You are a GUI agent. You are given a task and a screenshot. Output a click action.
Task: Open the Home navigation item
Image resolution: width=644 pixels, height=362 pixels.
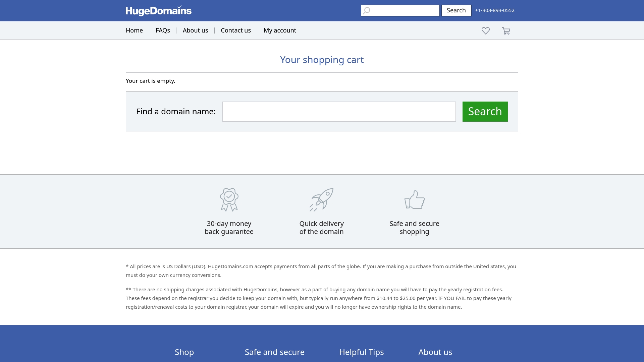point(134,30)
